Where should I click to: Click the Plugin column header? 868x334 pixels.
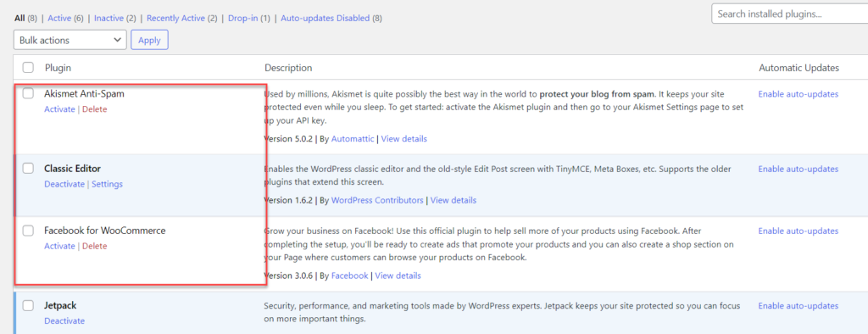pyautogui.click(x=58, y=68)
